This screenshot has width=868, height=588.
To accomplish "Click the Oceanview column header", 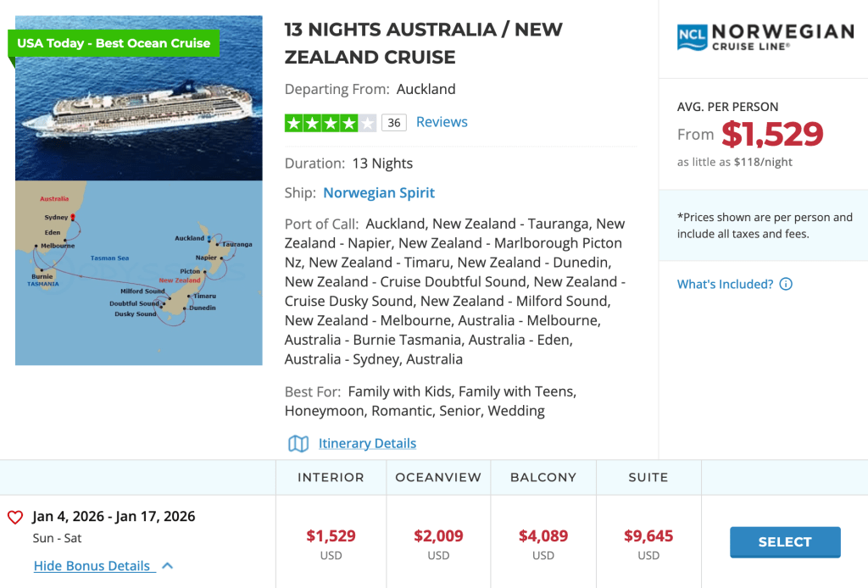I will [438, 477].
